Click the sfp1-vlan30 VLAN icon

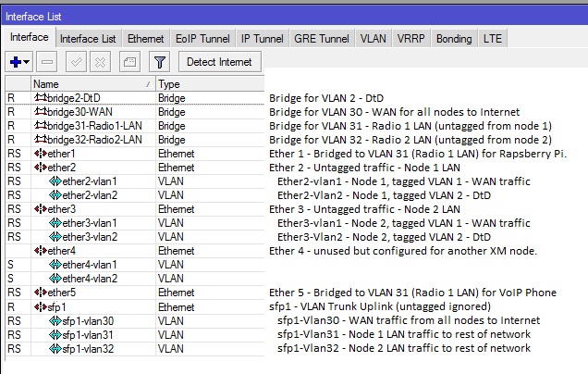point(55,320)
